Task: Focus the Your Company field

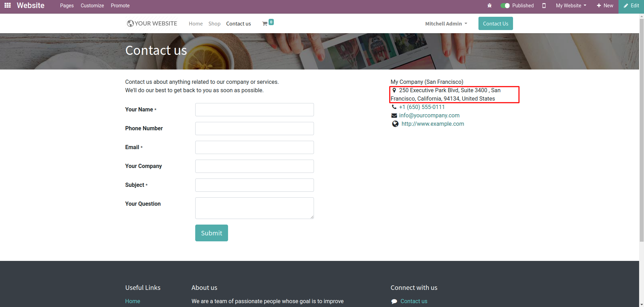Action: (254, 166)
